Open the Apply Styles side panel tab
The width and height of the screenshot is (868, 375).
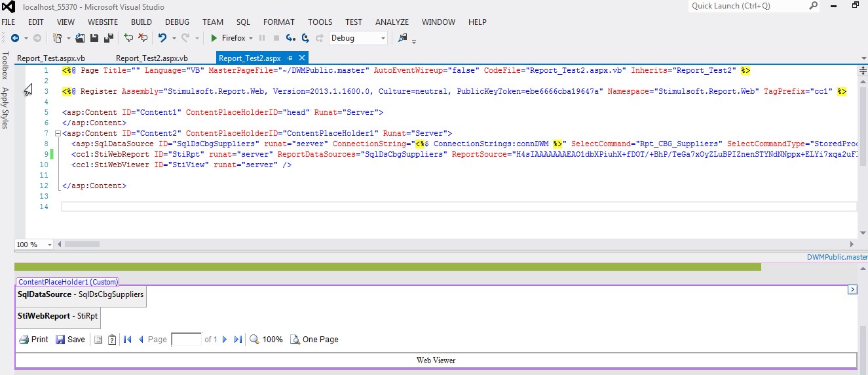coord(5,108)
